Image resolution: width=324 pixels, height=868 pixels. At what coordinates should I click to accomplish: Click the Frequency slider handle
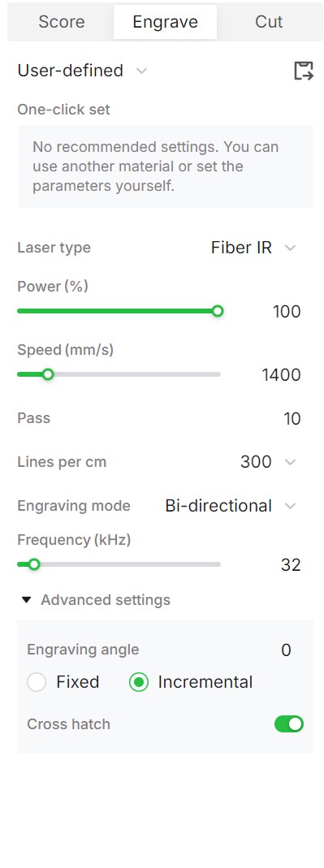[34, 564]
